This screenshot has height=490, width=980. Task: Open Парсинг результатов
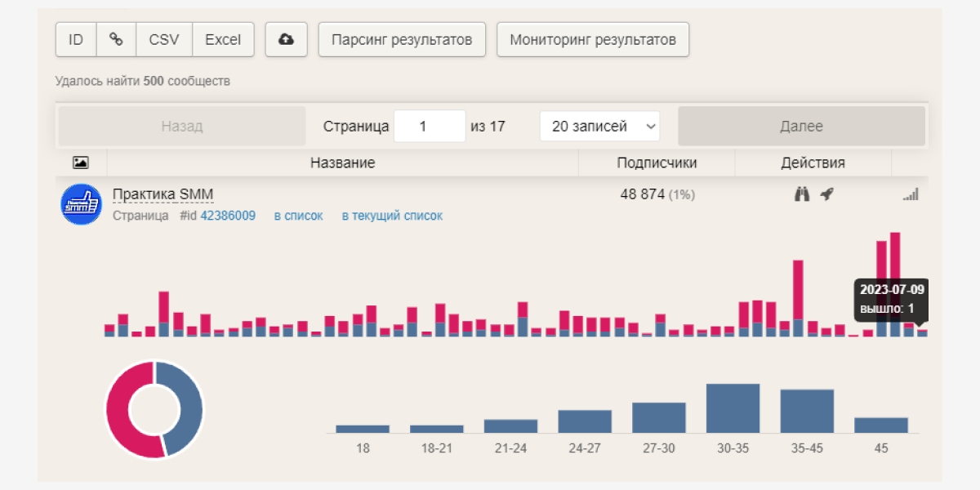tap(402, 39)
